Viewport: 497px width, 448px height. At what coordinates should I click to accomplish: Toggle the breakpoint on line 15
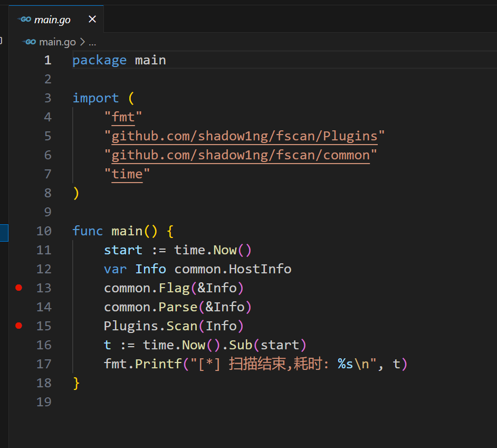point(18,326)
